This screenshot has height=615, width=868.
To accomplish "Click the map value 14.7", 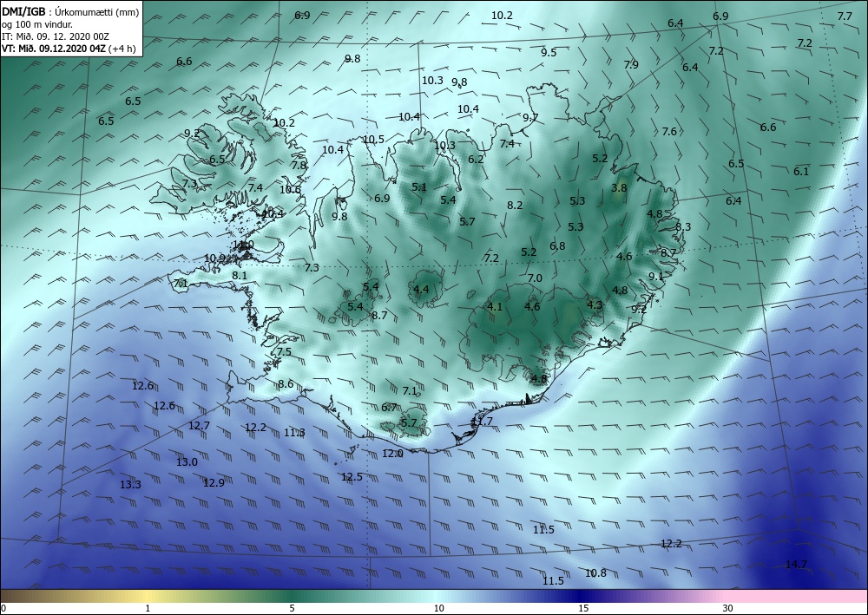I will point(796,564).
